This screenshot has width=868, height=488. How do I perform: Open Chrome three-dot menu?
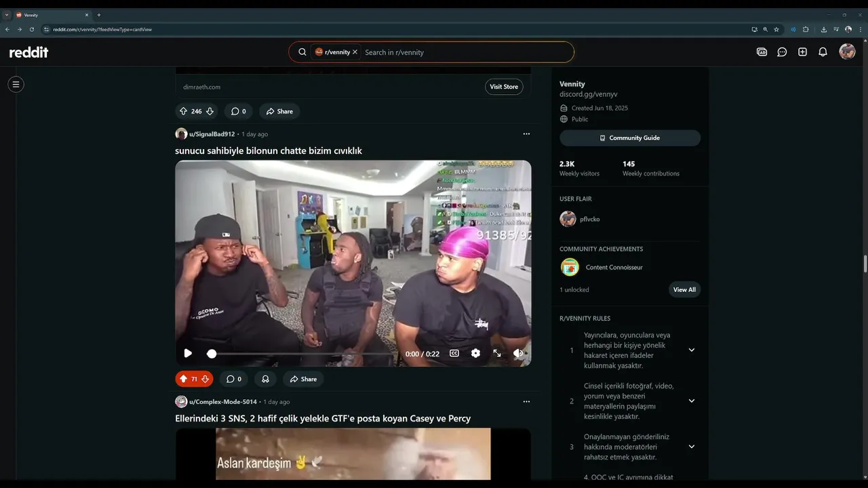click(x=860, y=29)
